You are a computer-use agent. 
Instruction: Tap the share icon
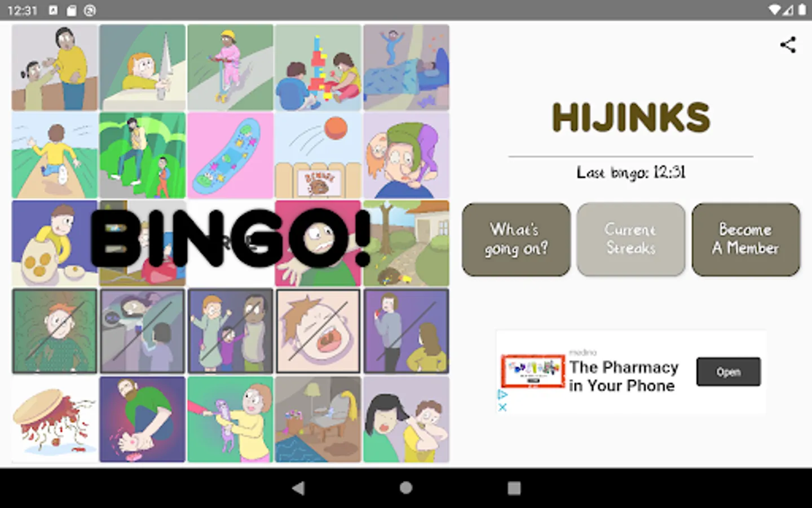[788, 45]
